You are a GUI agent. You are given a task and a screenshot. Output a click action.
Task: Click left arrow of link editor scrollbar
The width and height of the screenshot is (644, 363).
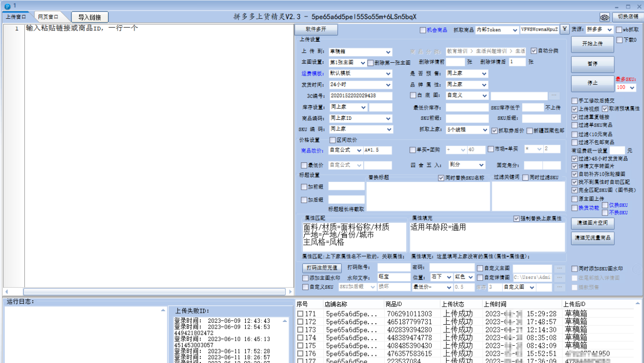[7, 292]
